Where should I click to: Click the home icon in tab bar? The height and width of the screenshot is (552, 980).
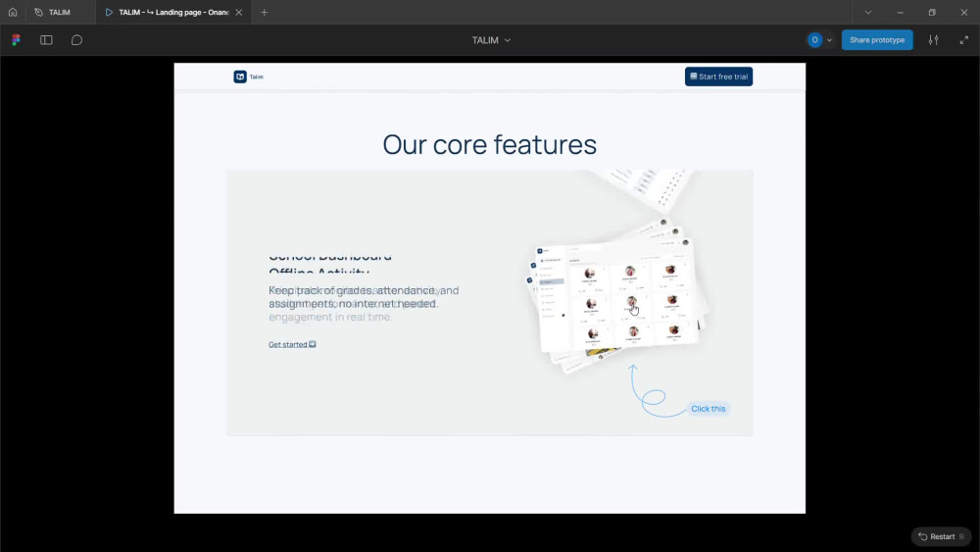pos(13,12)
